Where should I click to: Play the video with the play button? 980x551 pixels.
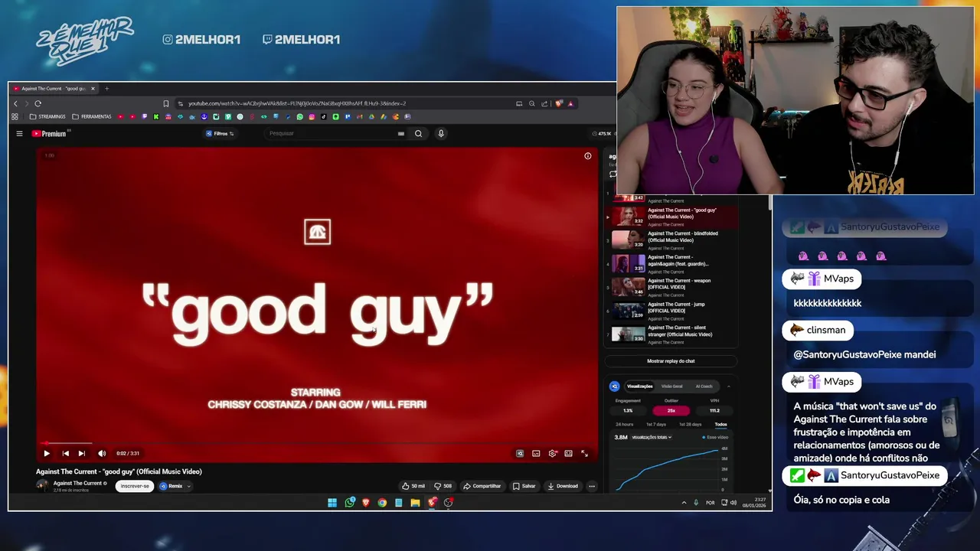(47, 453)
